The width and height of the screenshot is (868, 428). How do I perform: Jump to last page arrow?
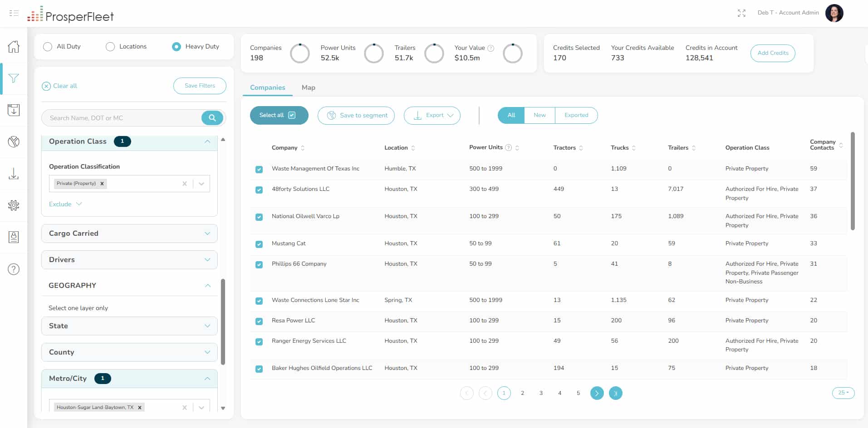click(615, 393)
